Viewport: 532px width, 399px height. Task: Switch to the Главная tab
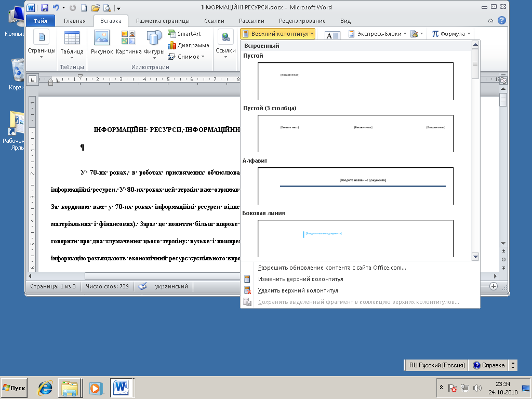pos(75,21)
